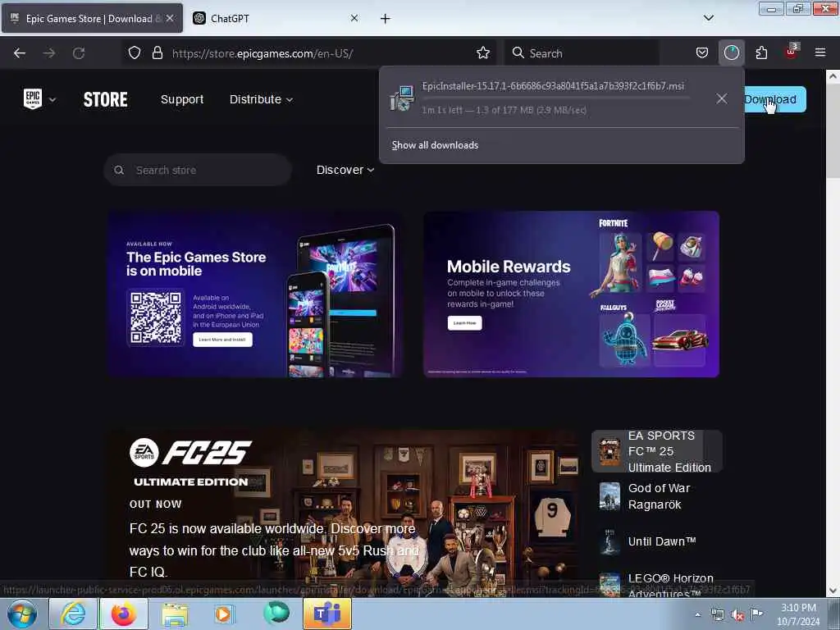840x630 pixels.
Task: Click the browser Forward arrow
Action: 49,53
